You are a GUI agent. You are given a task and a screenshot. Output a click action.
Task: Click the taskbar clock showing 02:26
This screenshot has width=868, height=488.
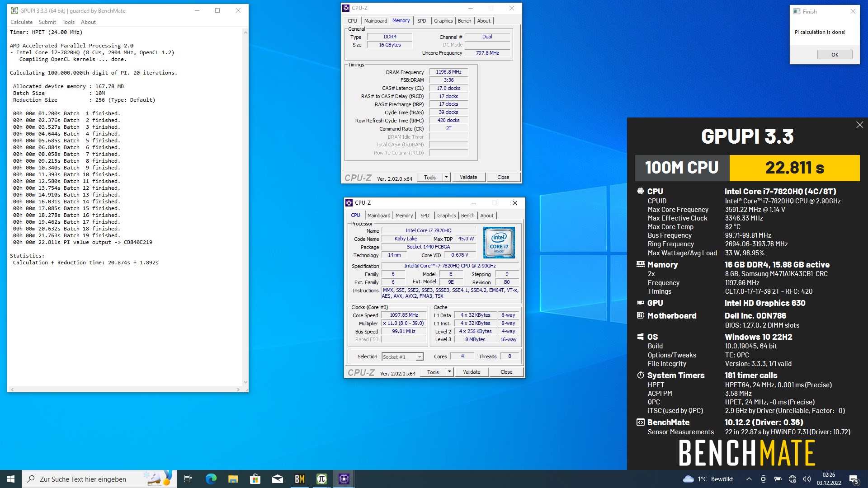pyautogui.click(x=829, y=479)
